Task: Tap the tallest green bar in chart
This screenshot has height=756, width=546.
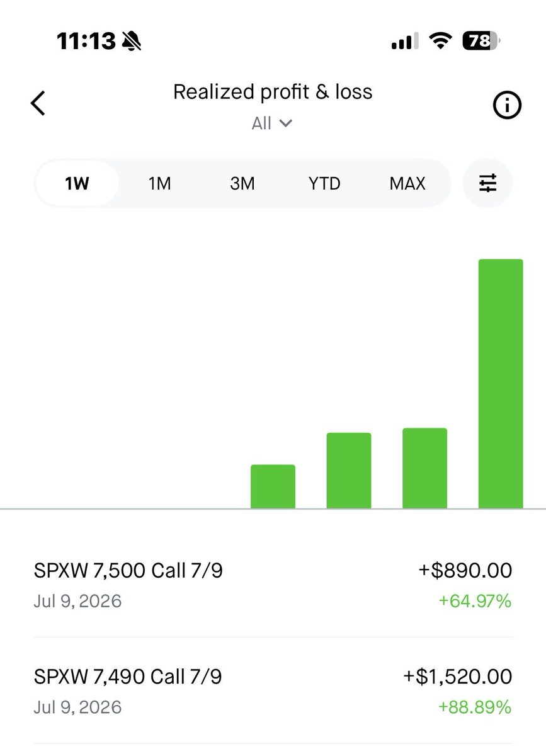Action: 501,384
